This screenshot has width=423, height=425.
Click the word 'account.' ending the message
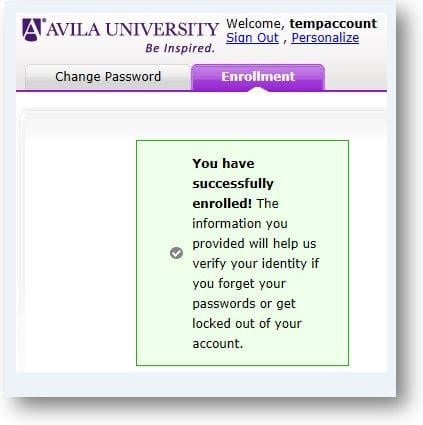(x=218, y=344)
